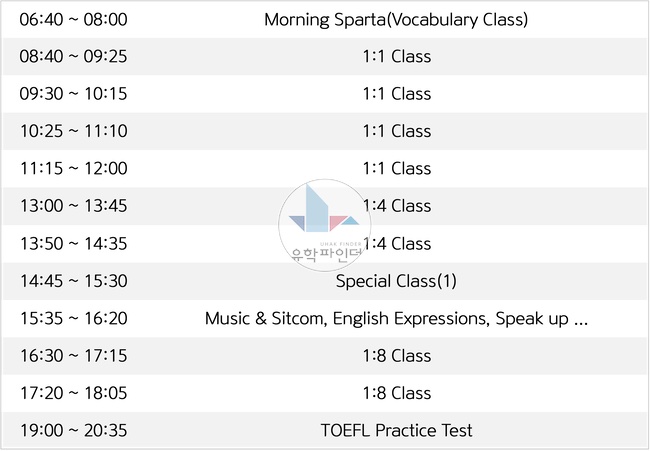Viewport: 650px width, 451px height.
Task: Click 1:1 Class at 11:15 ~ 12:00
Action: (x=397, y=168)
